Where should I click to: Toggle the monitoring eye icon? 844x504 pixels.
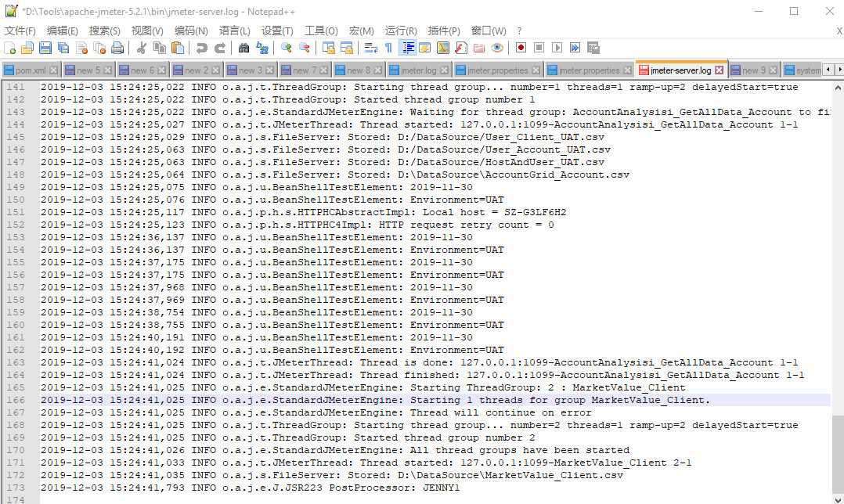click(x=497, y=48)
